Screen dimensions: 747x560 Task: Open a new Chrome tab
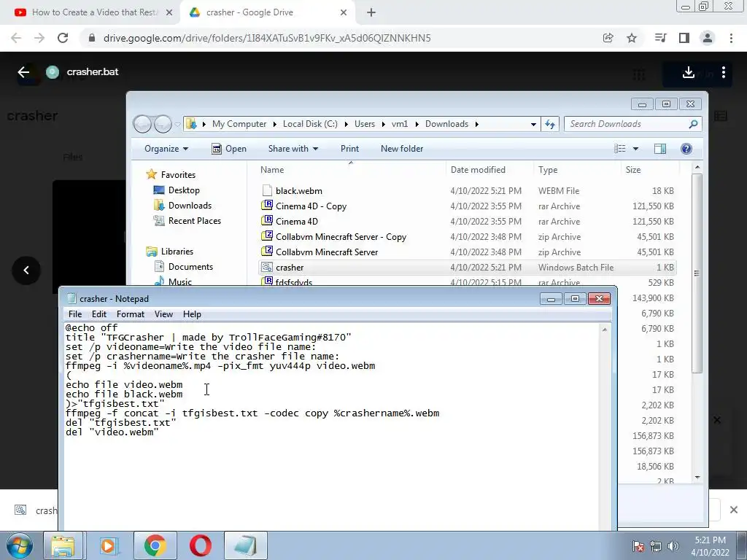pyautogui.click(x=371, y=12)
